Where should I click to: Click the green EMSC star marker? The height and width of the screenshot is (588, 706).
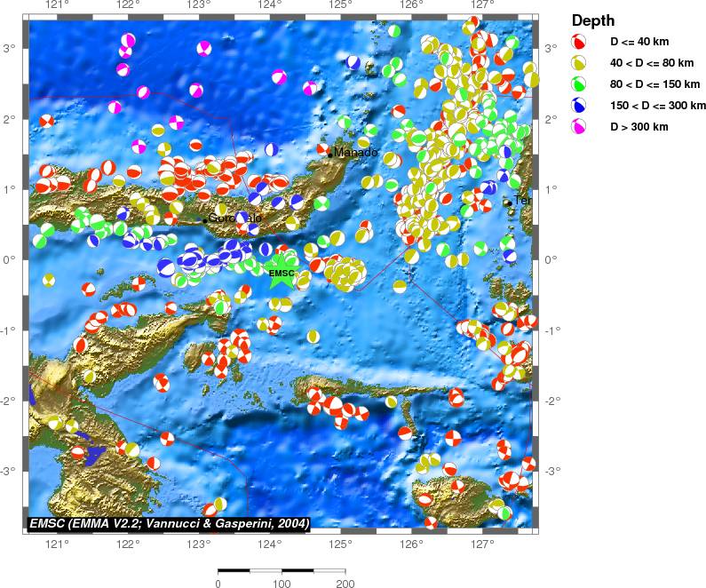pyautogui.click(x=281, y=272)
